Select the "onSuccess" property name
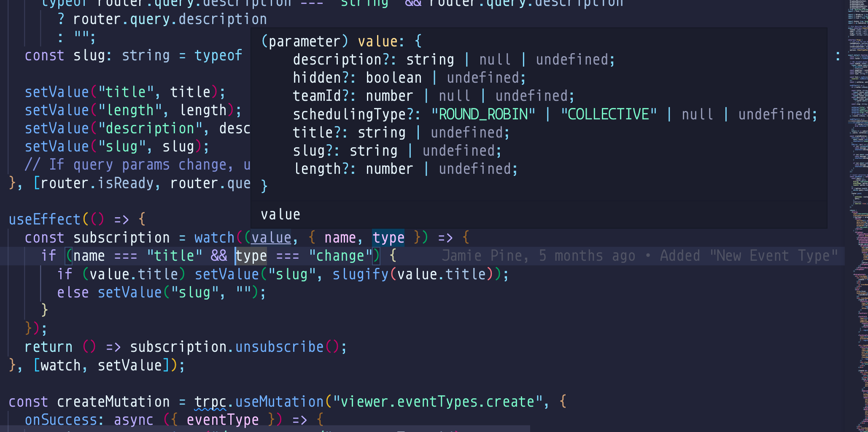 (62, 419)
